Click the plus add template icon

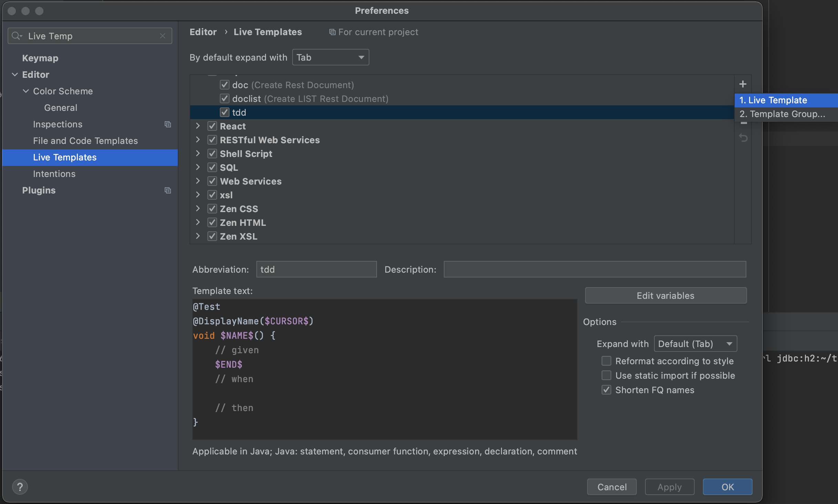click(x=743, y=84)
